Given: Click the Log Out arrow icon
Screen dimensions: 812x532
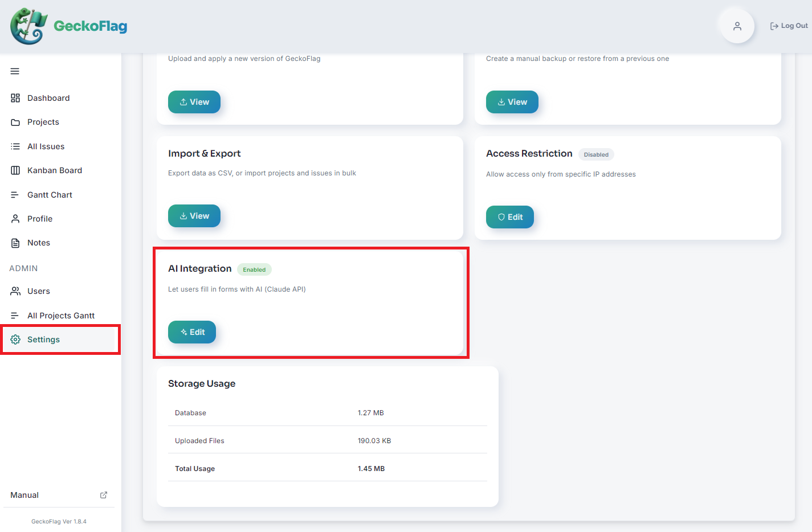Looking at the screenshot, I should (774, 26).
